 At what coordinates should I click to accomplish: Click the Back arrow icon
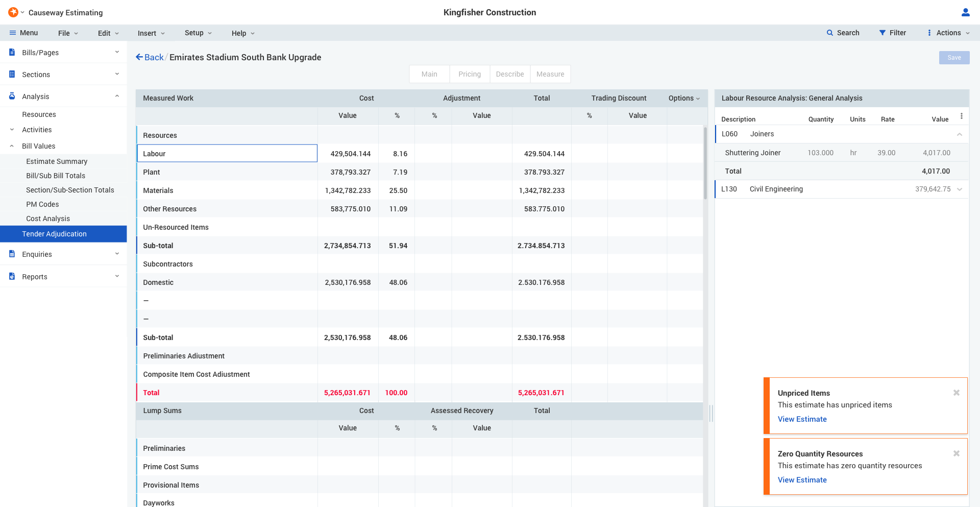139,57
